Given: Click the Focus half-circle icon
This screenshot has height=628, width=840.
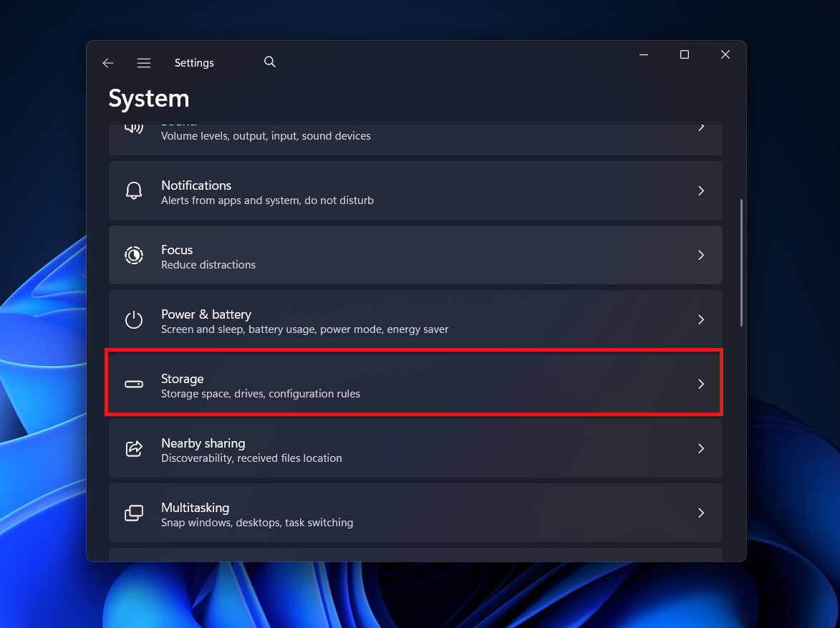Looking at the screenshot, I should [x=134, y=255].
